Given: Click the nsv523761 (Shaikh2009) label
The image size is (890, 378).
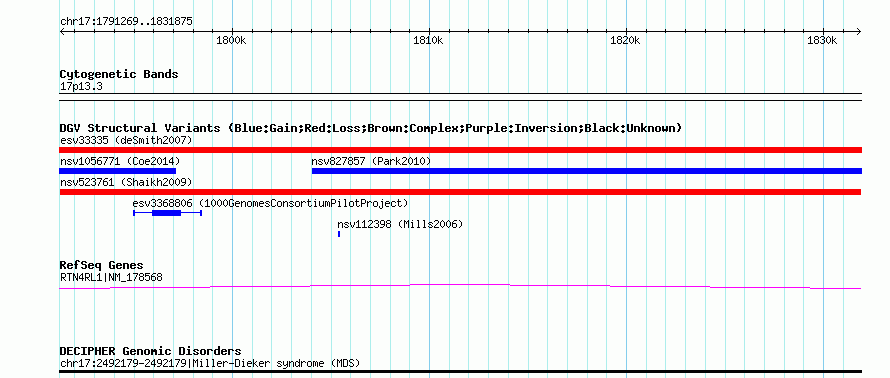Looking at the screenshot, I should (126, 182).
